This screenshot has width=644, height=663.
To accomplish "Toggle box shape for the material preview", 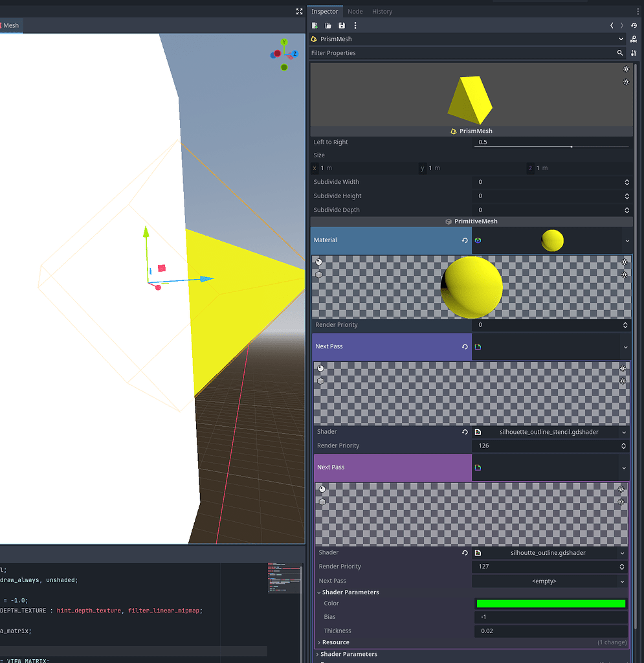I will (319, 274).
